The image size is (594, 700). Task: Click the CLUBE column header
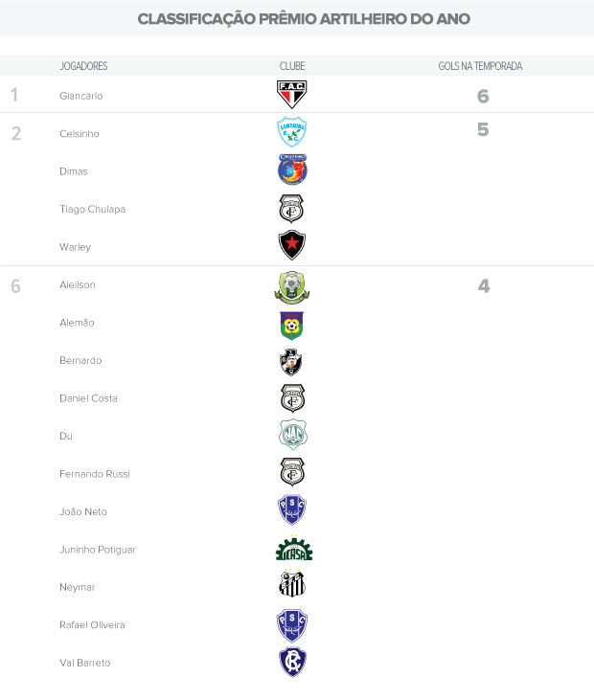(x=292, y=66)
